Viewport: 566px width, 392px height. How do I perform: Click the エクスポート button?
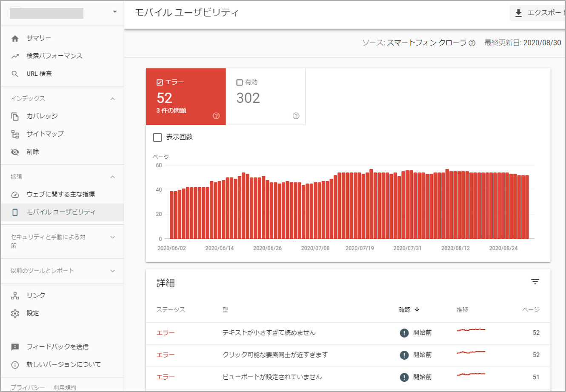point(537,13)
